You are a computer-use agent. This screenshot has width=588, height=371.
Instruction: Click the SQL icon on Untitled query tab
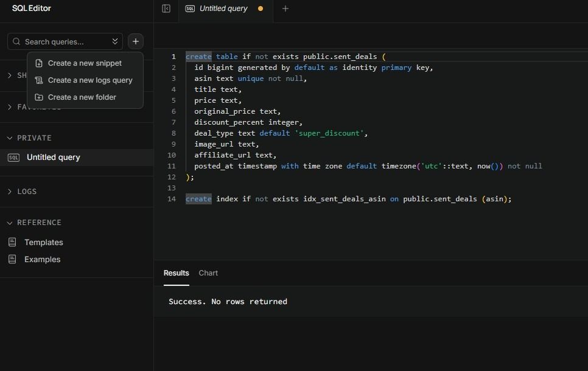[x=190, y=9]
